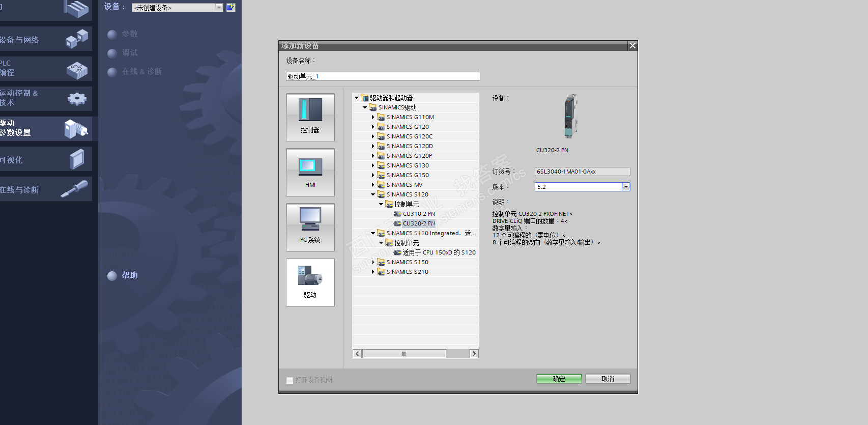Click the SINAMICS G150 folder icon
Viewport: 868px width, 425px height.
tap(381, 175)
